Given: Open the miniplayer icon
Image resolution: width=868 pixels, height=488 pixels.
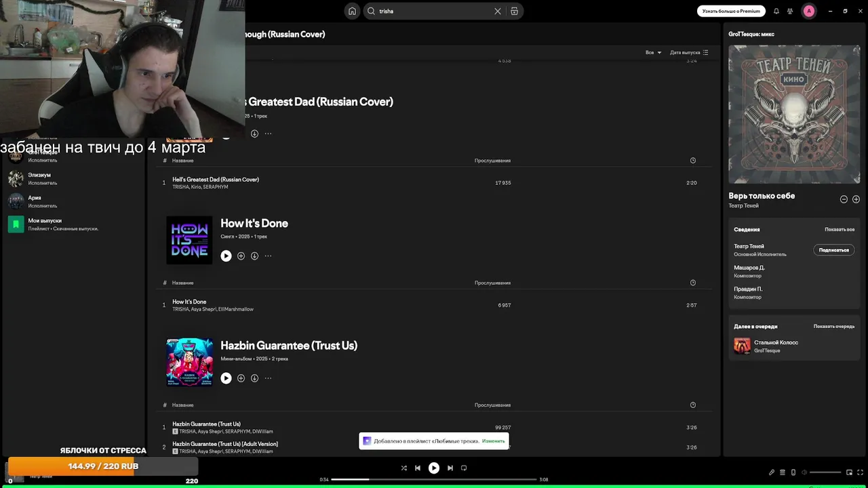Looking at the screenshot, I should (x=849, y=472).
